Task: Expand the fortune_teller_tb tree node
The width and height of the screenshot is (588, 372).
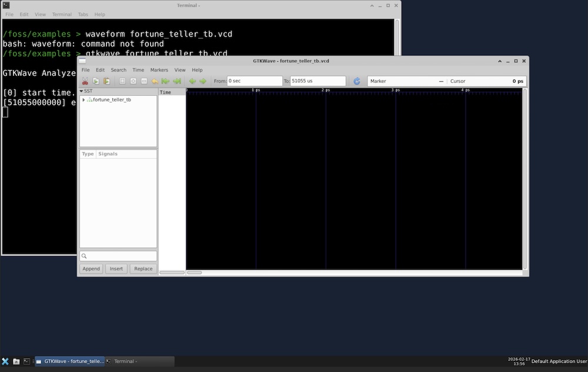Action: 83,100
